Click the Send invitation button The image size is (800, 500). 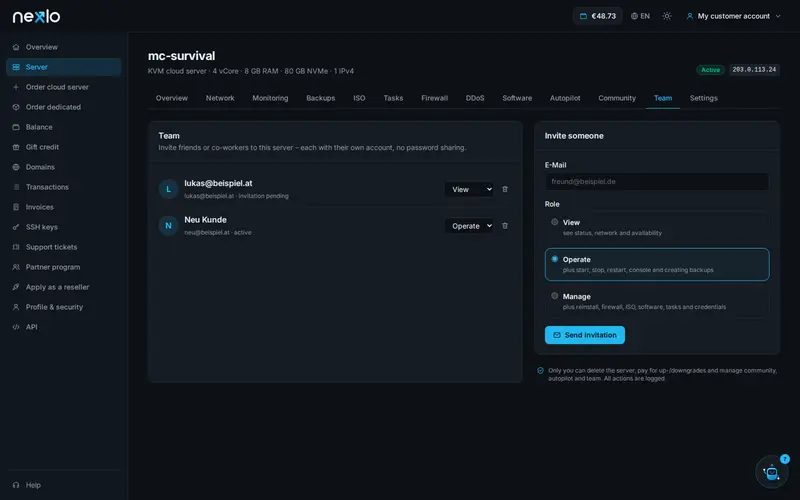585,335
